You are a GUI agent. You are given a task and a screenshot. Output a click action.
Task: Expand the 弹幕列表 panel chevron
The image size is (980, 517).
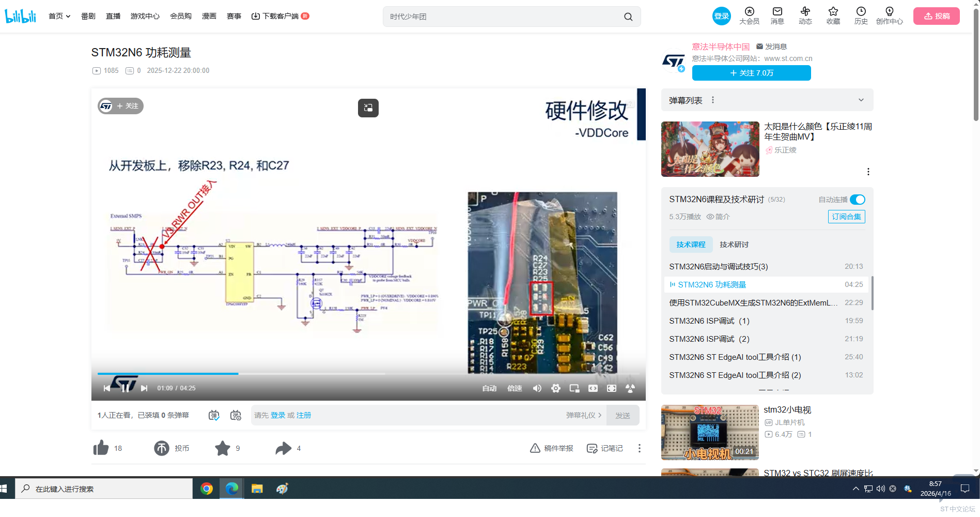(861, 100)
